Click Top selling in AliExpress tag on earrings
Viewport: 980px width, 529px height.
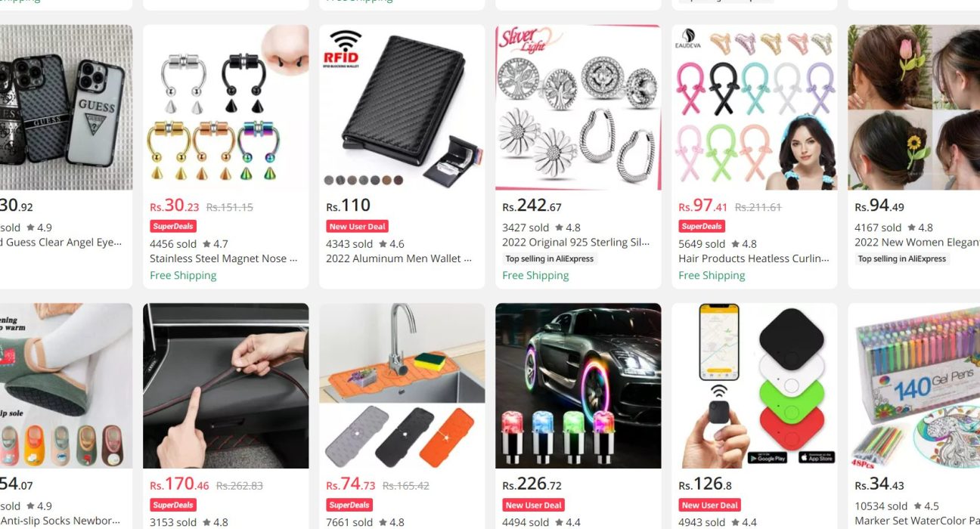[550, 258]
